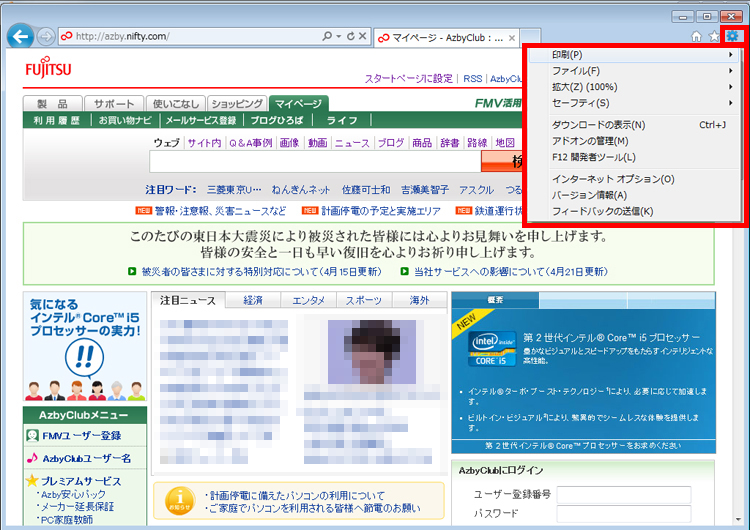This screenshot has width=750, height=530.
Task: Click the NEW badge beside 警報・注意報
Action: [143, 210]
